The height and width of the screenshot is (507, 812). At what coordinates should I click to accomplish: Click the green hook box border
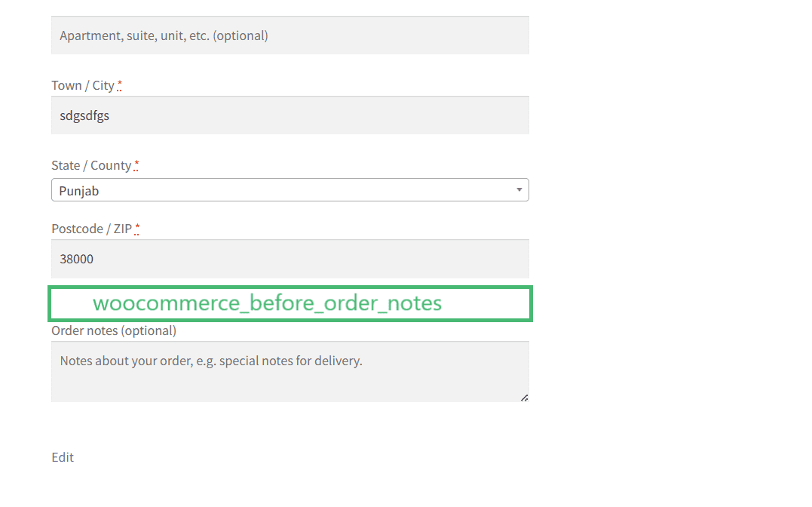(290, 287)
